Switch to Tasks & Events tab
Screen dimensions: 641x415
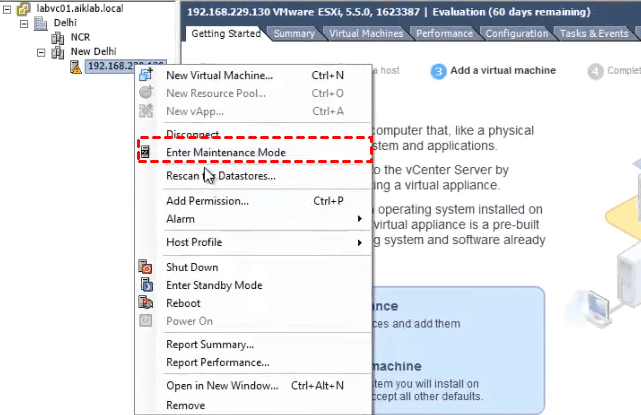click(594, 34)
